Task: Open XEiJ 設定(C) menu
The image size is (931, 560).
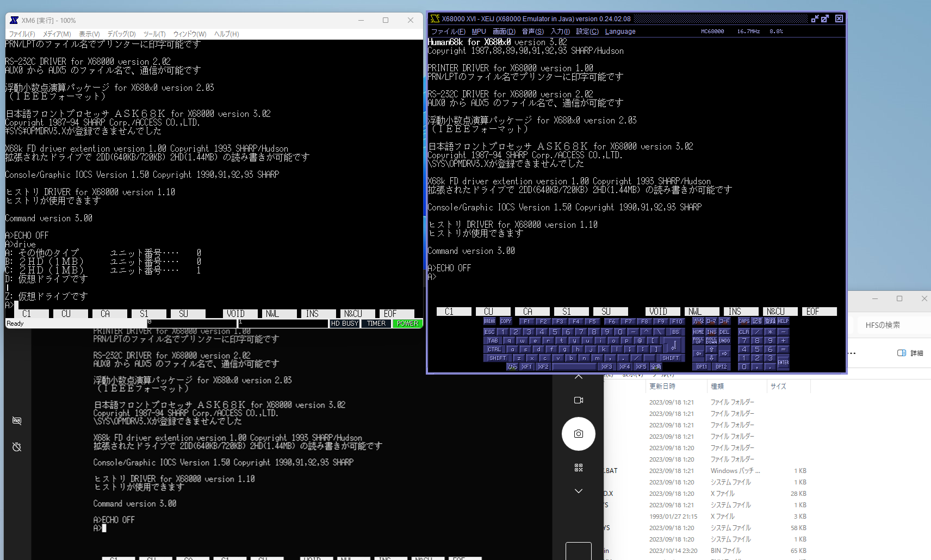Action: click(x=587, y=32)
